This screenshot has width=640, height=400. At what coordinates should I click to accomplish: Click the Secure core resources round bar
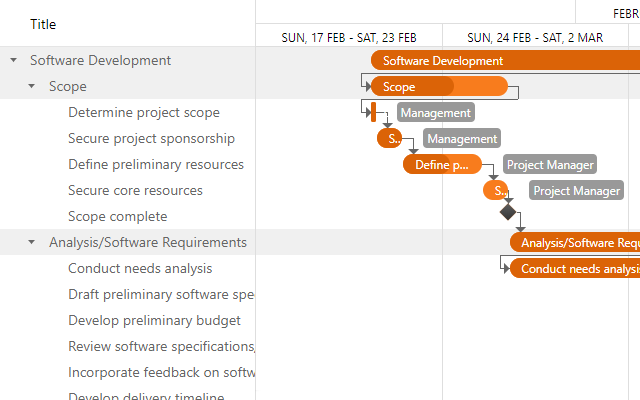tap(495, 190)
